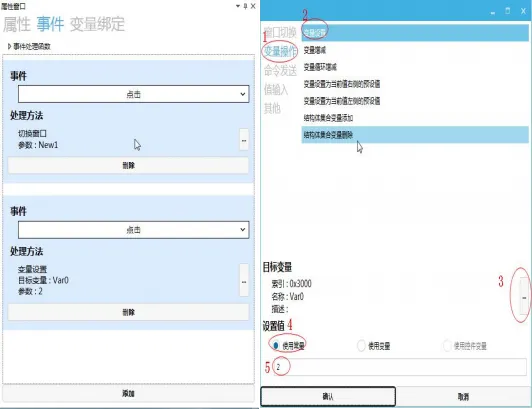
Task: Choose 结构体集合变量添加 list item
Action: tap(415, 118)
